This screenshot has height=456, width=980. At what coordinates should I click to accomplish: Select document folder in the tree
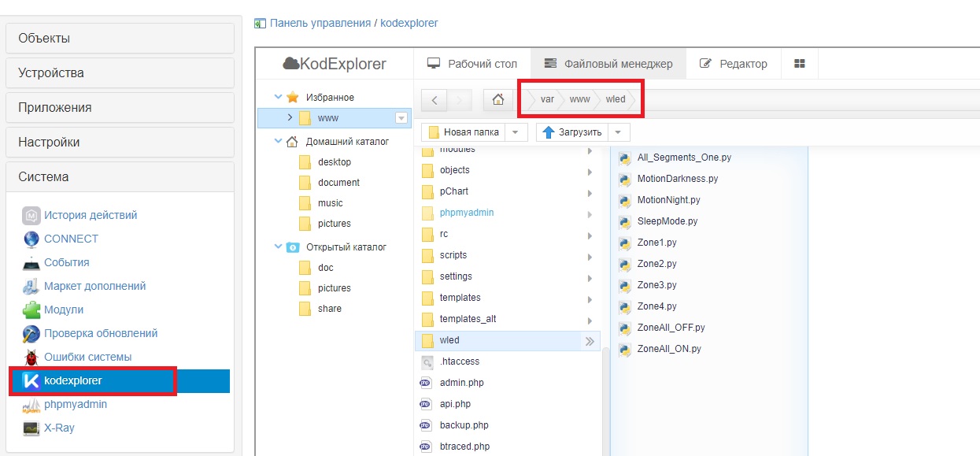pos(338,183)
